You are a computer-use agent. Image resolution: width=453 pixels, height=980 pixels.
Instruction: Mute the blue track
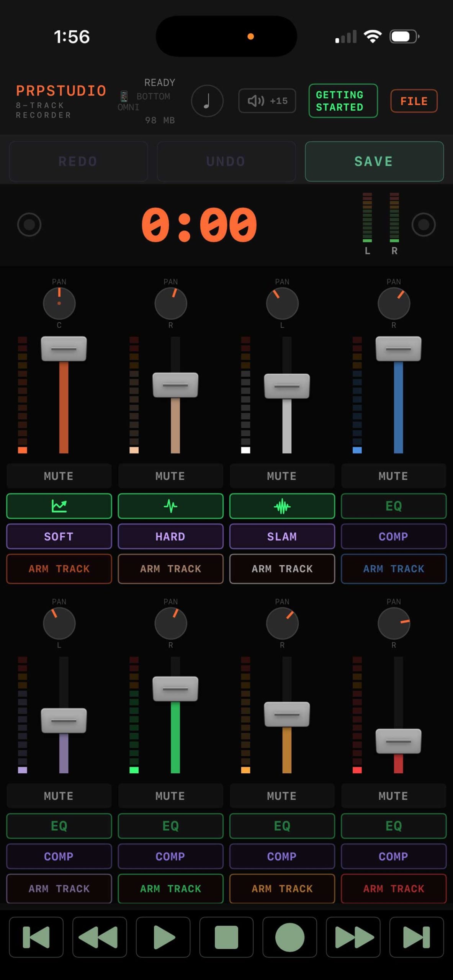(394, 476)
